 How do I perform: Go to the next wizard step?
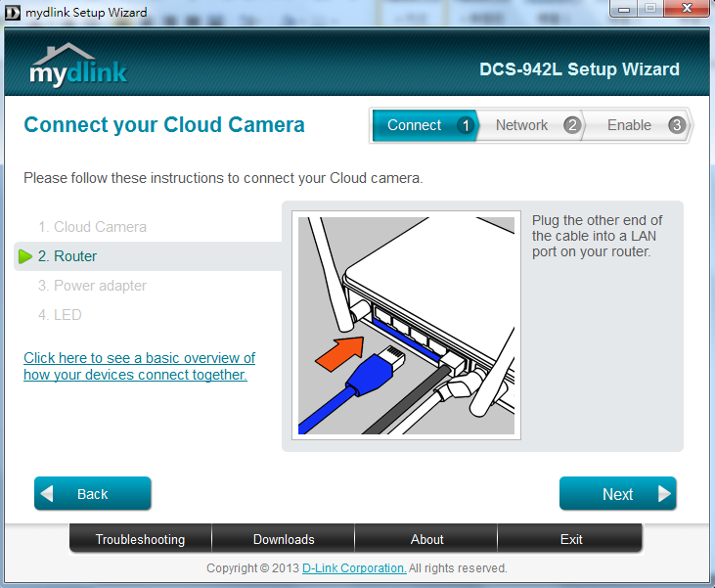(617, 494)
